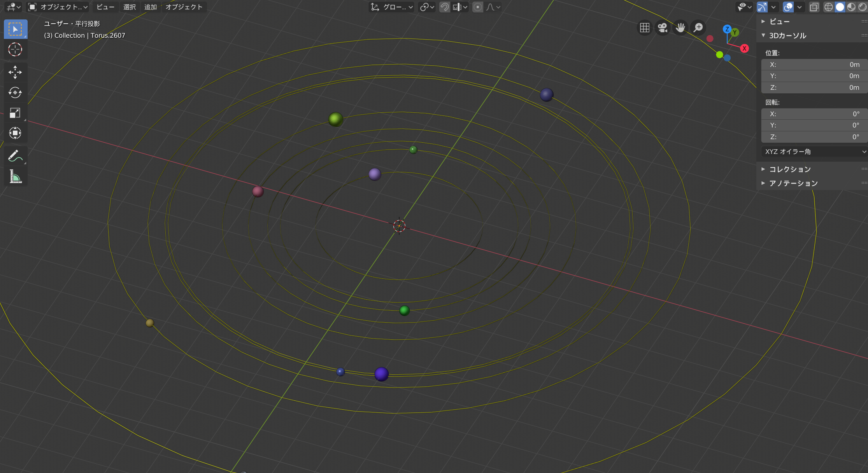Expand the アノテーション panel
The width and height of the screenshot is (868, 473).
click(793, 183)
